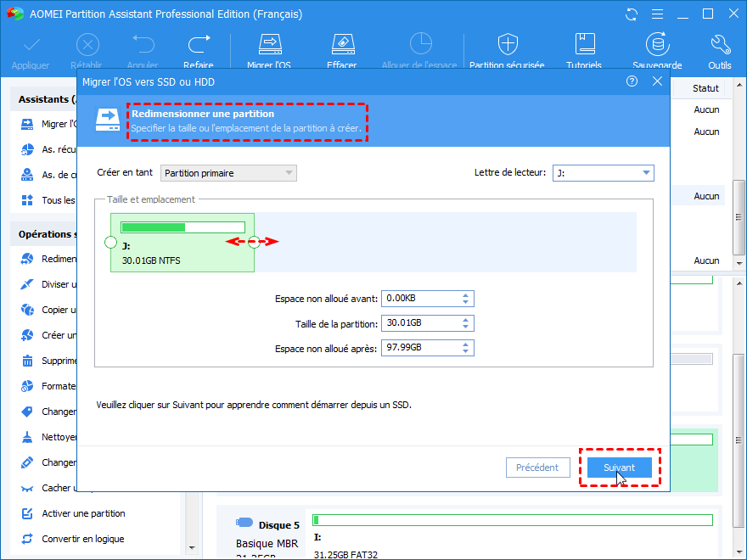
Task: Select the I: partition bar on Disque 5
Action: [513, 520]
